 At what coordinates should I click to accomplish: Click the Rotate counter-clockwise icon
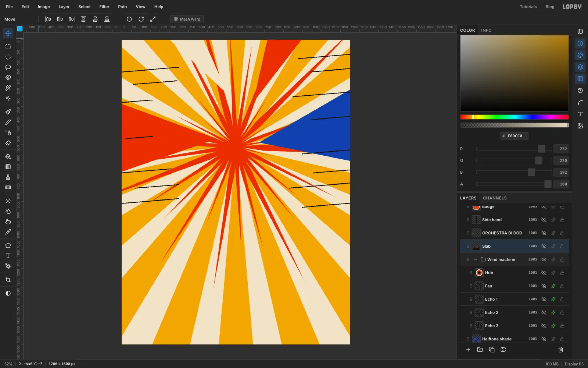click(x=129, y=19)
